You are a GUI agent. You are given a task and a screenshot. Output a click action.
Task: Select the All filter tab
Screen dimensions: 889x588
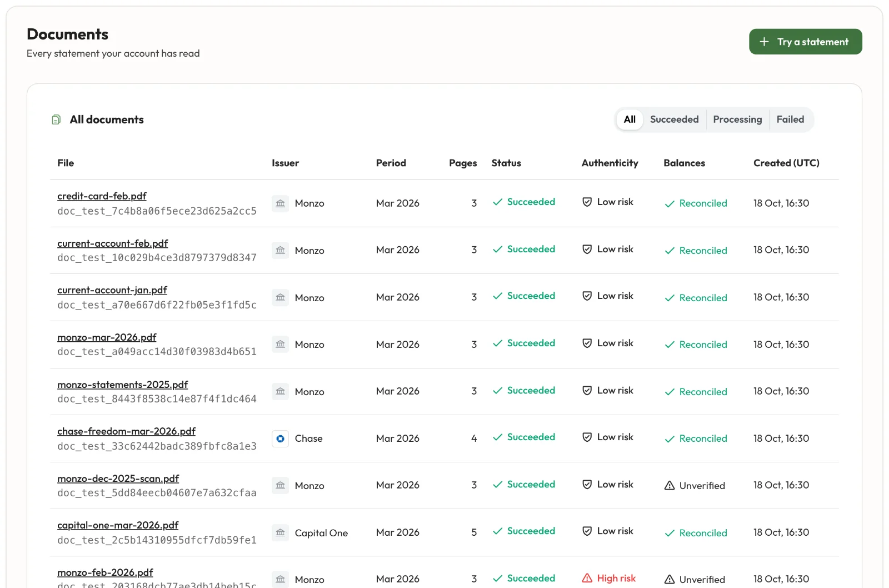(x=630, y=119)
